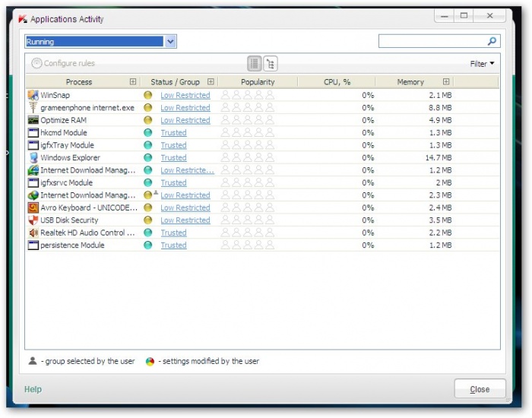The height and width of the screenshot is (418, 532).
Task: Open the Trusted link for hkcmd Module
Action: [173, 133]
